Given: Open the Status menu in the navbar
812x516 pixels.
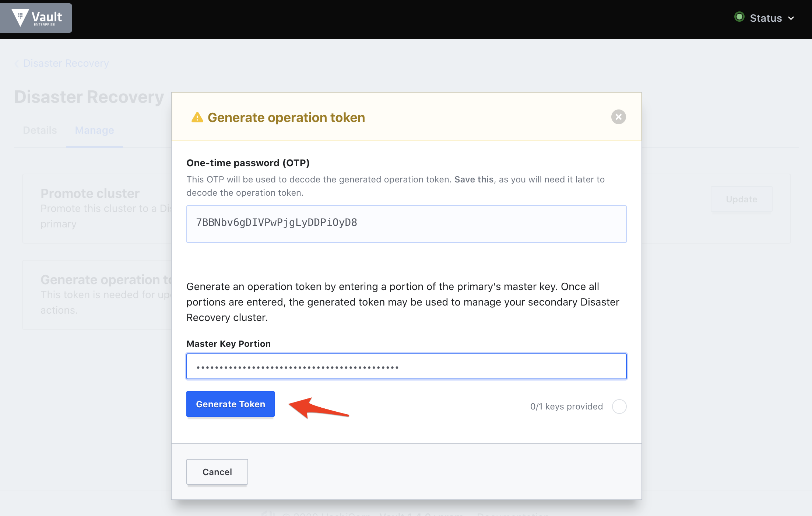Looking at the screenshot, I should point(766,18).
